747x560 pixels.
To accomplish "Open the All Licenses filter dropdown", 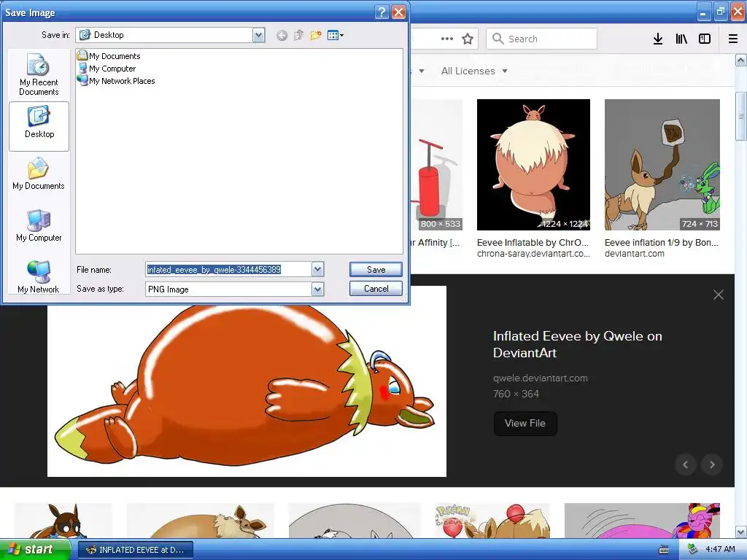I will [x=474, y=71].
